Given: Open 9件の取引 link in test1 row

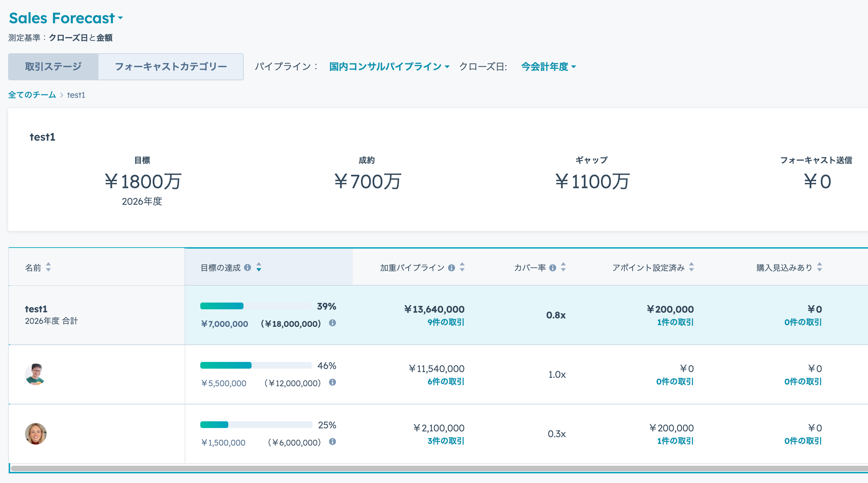Looking at the screenshot, I should 446,322.
